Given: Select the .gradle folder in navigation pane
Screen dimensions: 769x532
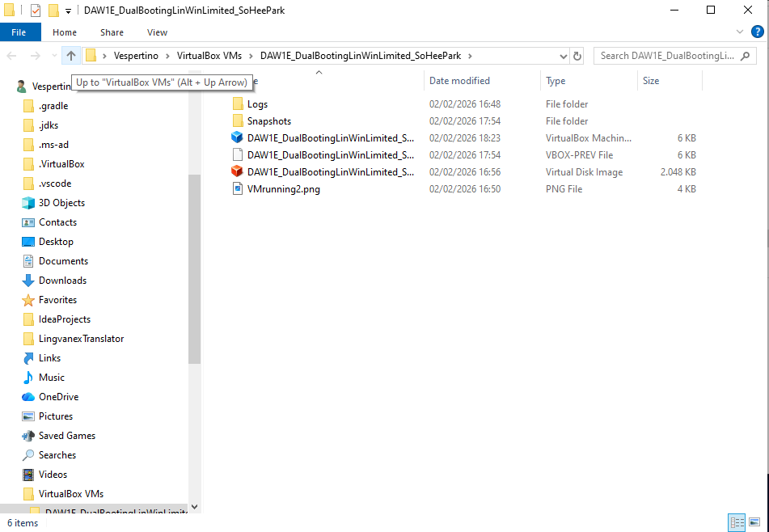Looking at the screenshot, I should click(x=53, y=106).
